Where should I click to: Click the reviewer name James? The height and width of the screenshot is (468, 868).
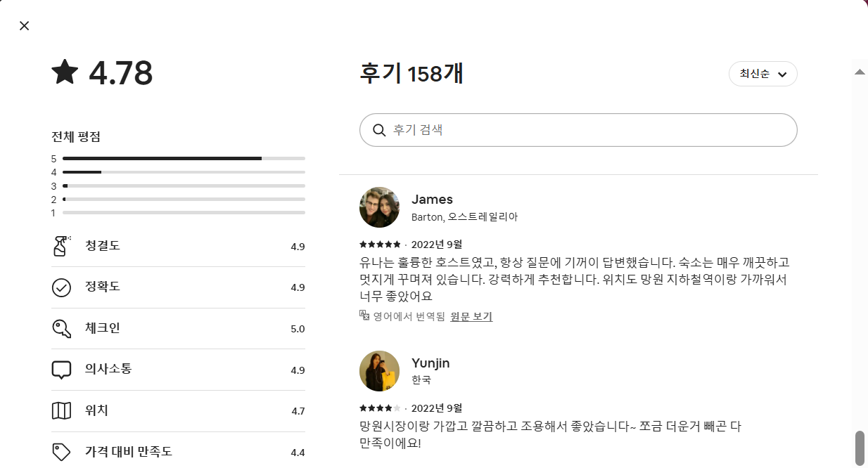coord(432,200)
